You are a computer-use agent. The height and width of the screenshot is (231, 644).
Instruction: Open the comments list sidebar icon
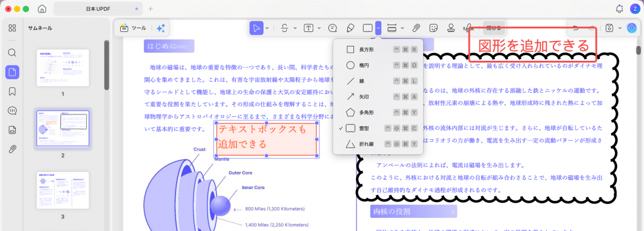pos(13,110)
